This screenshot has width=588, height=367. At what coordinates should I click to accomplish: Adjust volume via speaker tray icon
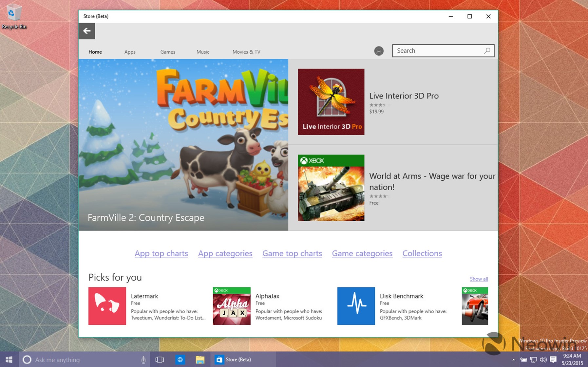pos(543,359)
